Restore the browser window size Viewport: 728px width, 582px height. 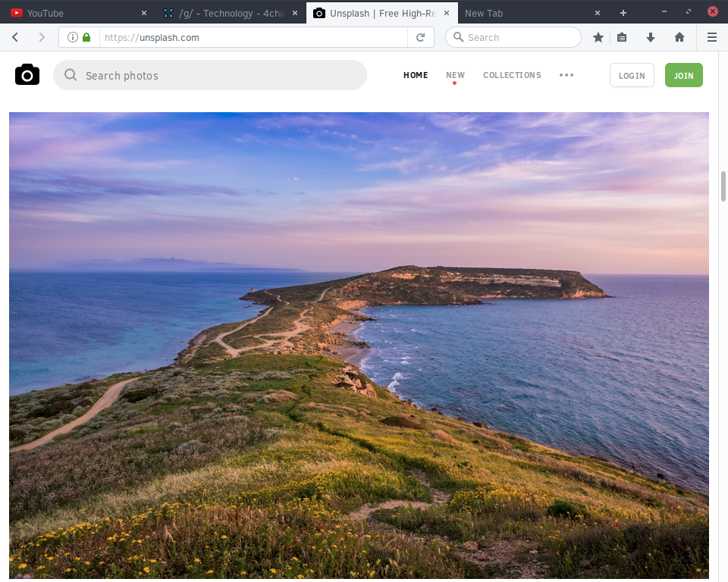coord(689,11)
